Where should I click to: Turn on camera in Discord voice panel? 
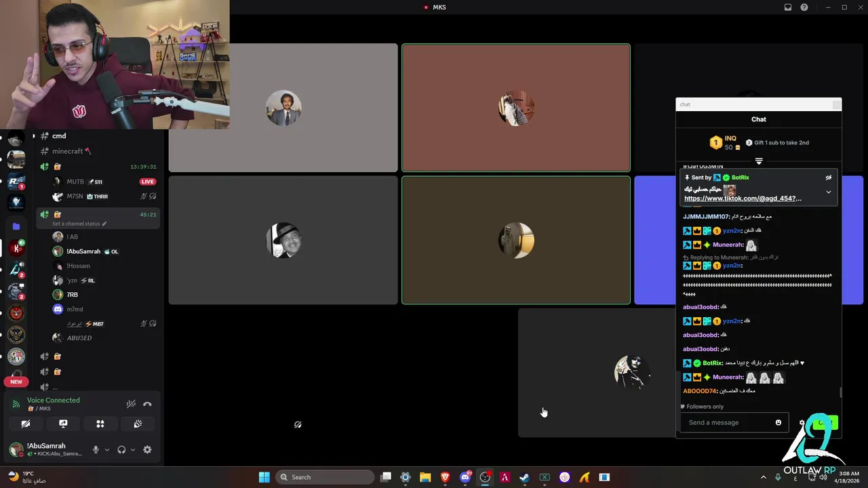tap(26, 424)
